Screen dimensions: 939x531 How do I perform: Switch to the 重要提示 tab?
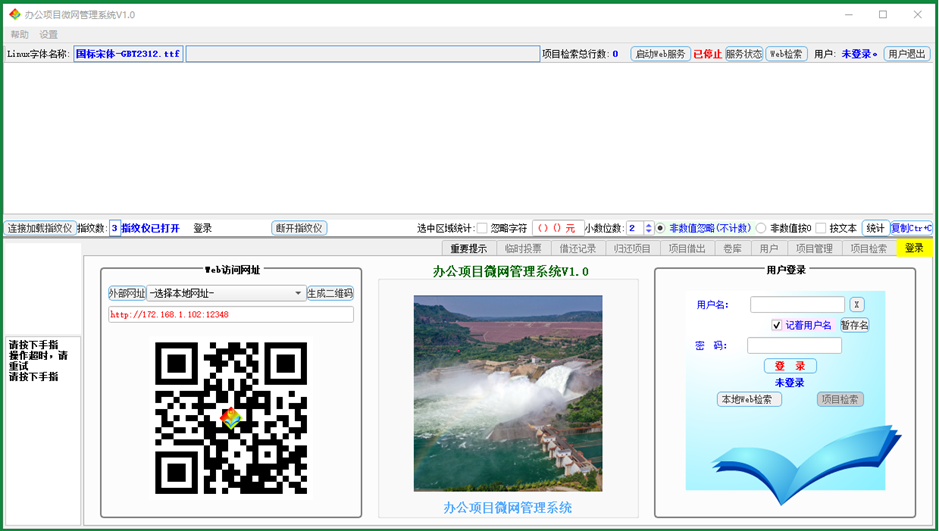point(468,248)
